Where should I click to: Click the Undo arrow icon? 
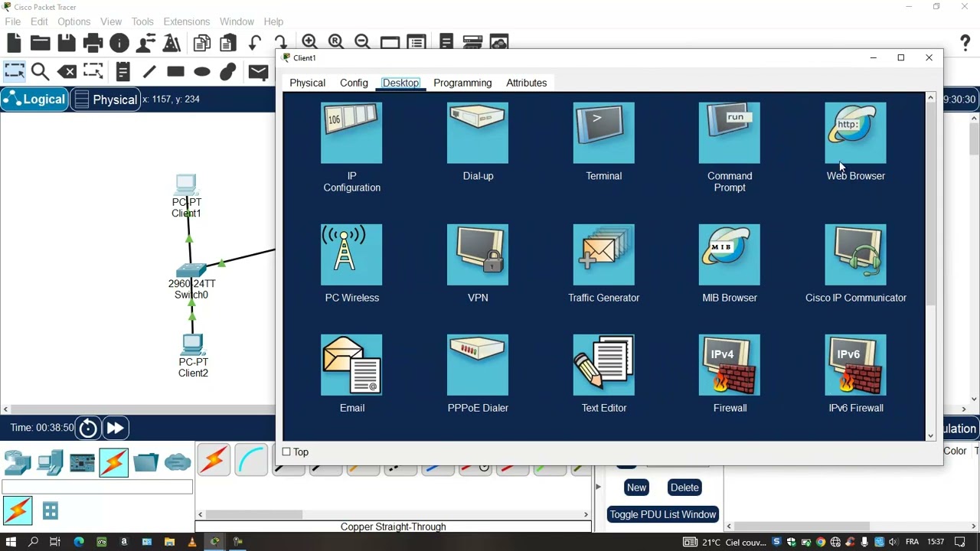[x=255, y=43]
